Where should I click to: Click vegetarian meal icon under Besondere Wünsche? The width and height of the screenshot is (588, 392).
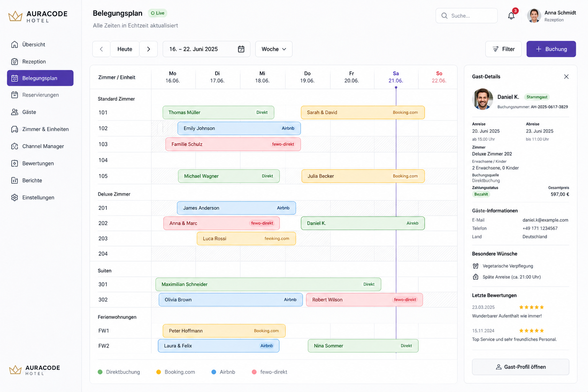pos(475,266)
